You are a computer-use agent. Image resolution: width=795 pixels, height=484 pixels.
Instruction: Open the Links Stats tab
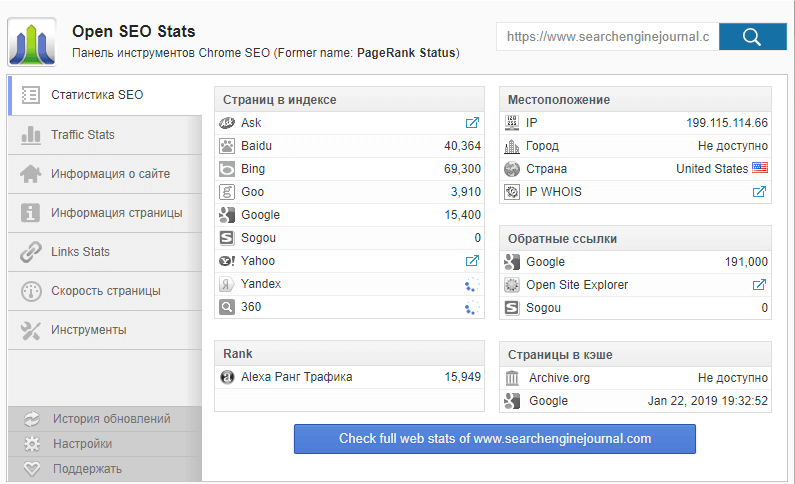105,252
